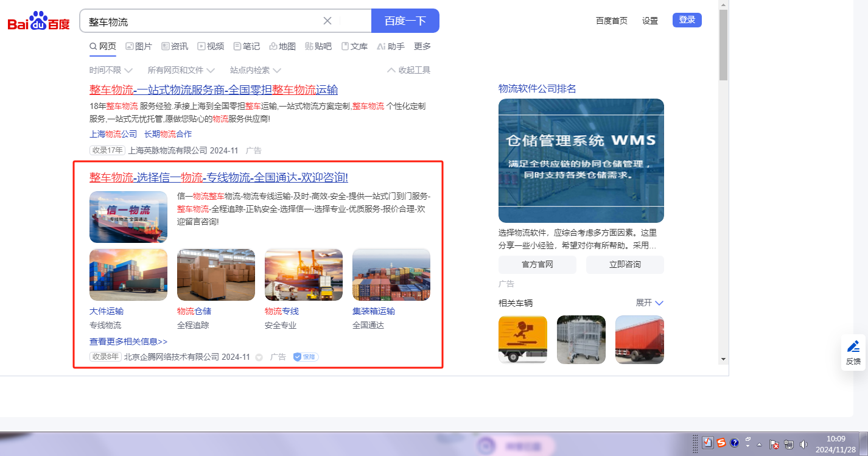Collapse the search tools via 收起工具
This screenshot has width=868, height=456.
(x=409, y=70)
